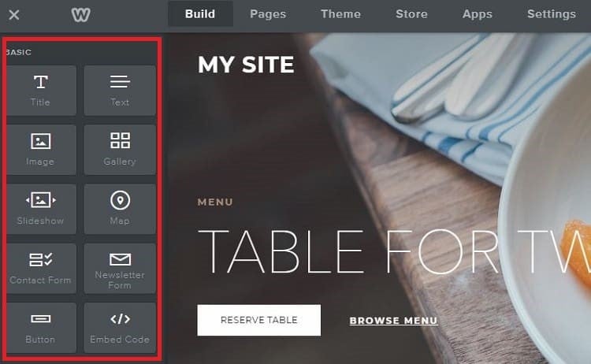The height and width of the screenshot is (364, 591).
Task: Select the Slideshow element
Action: [42, 209]
